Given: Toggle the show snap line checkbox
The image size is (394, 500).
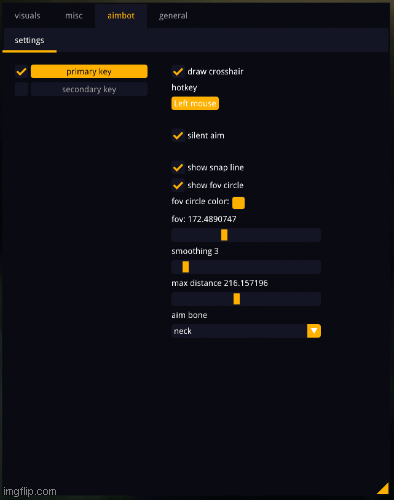Looking at the screenshot, I should pyautogui.click(x=178, y=167).
